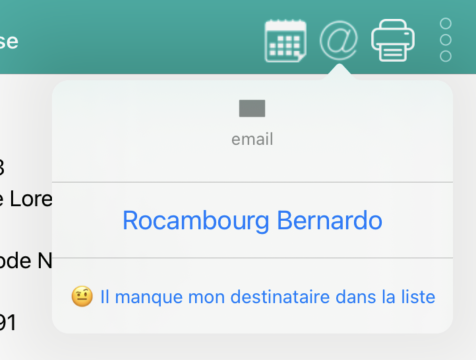This screenshot has height=360, width=476.
Task: Open the calendar icon in toolbar
Action: [285, 41]
